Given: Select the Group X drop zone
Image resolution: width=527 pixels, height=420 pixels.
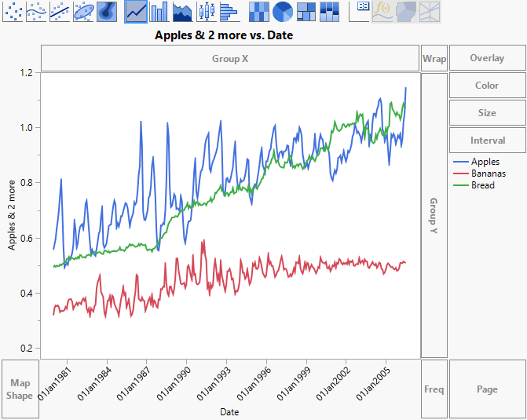Looking at the screenshot, I should pos(230,59).
